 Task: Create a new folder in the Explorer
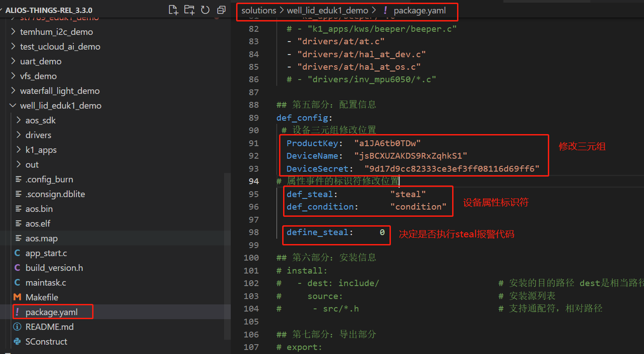(189, 10)
